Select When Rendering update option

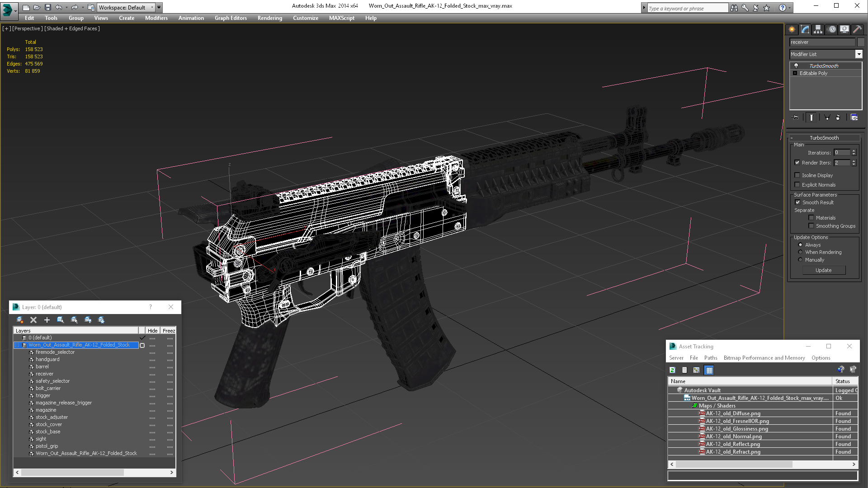point(800,252)
